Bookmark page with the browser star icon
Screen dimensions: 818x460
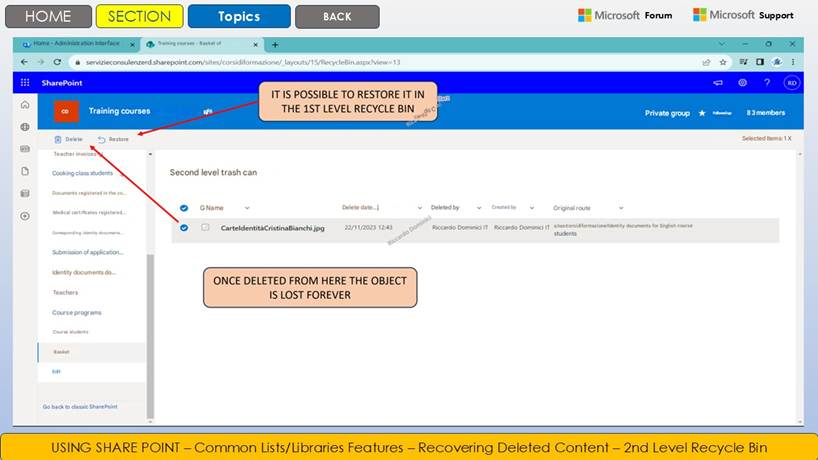pyautogui.click(x=722, y=62)
